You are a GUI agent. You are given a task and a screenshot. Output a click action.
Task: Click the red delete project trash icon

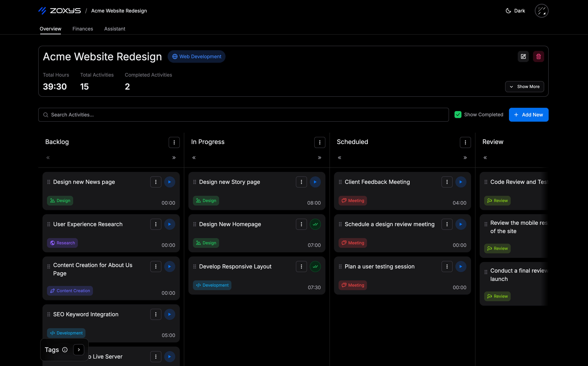[x=538, y=56]
